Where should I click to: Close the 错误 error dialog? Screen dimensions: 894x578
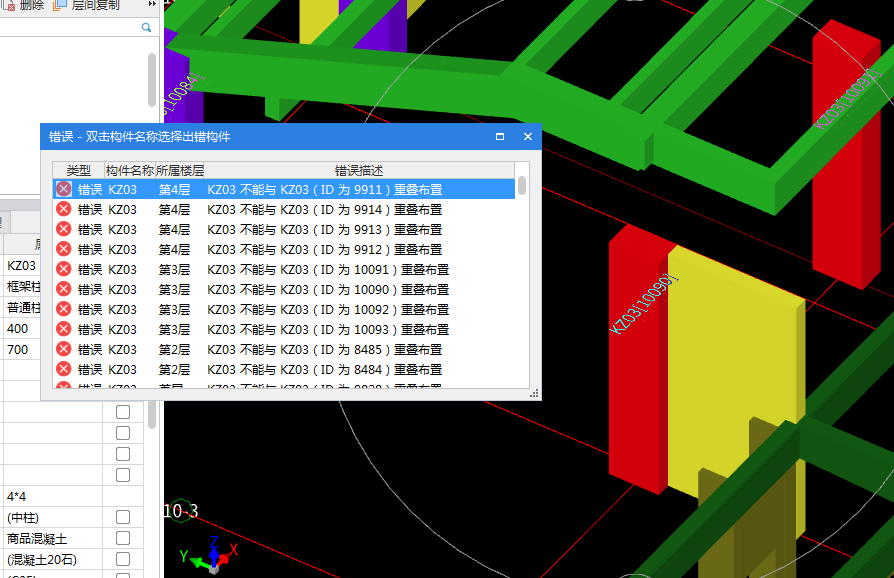[528, 137]
